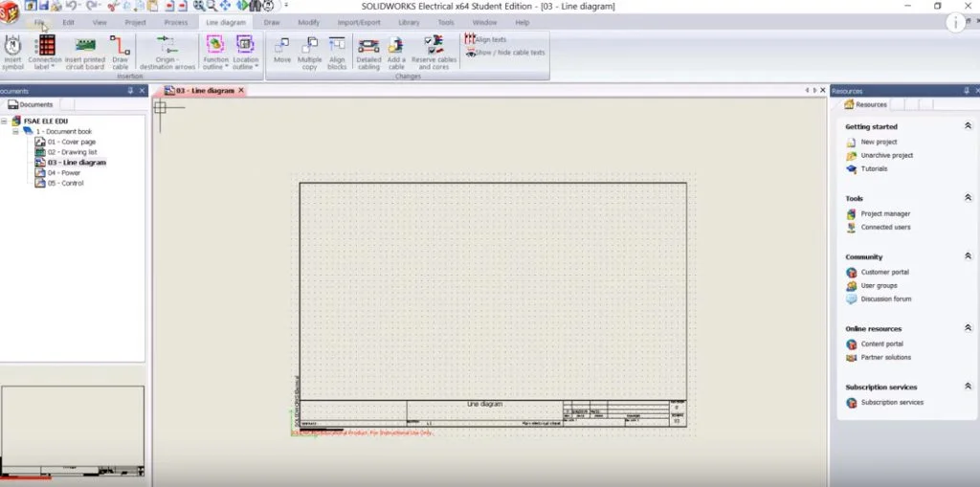Switch to the View ribbon tab
980x487 pixels.
pos(100,23)
